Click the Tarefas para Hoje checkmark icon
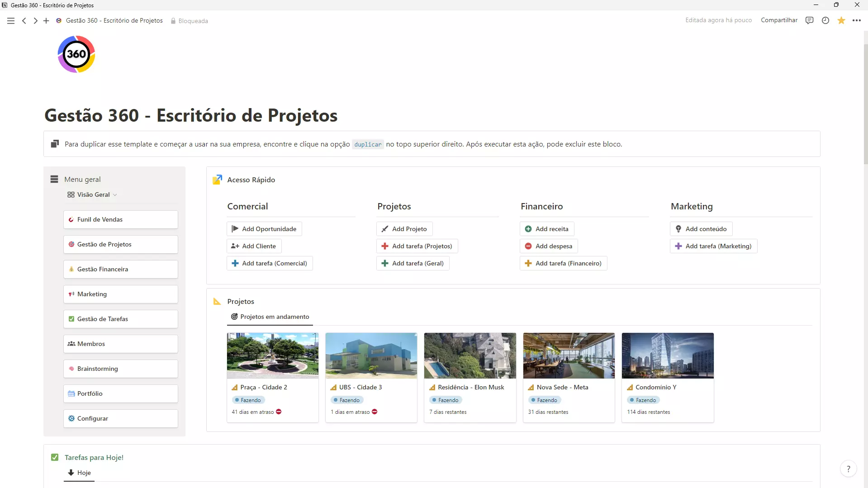Viewport: 868px width, 488px height. pos(55,457)
